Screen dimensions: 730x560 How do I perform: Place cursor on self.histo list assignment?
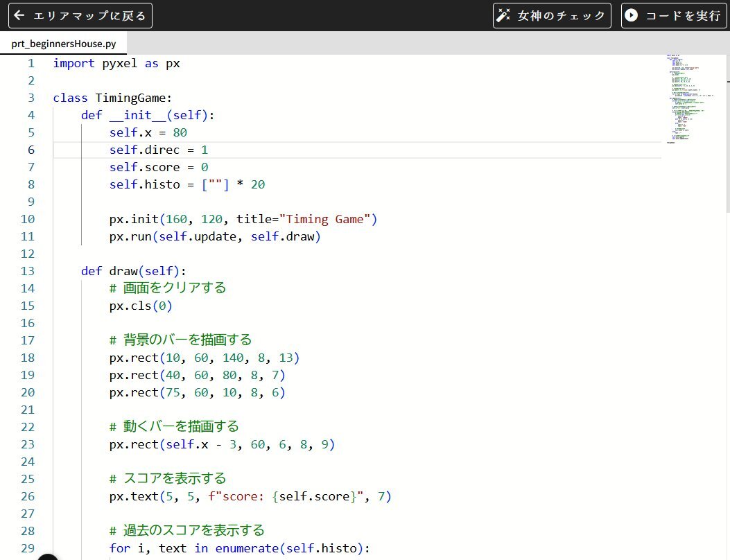187,184
